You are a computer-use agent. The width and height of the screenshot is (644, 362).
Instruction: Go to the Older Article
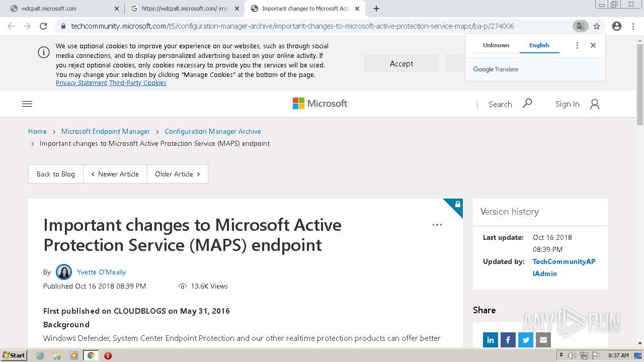pos(178,174)
